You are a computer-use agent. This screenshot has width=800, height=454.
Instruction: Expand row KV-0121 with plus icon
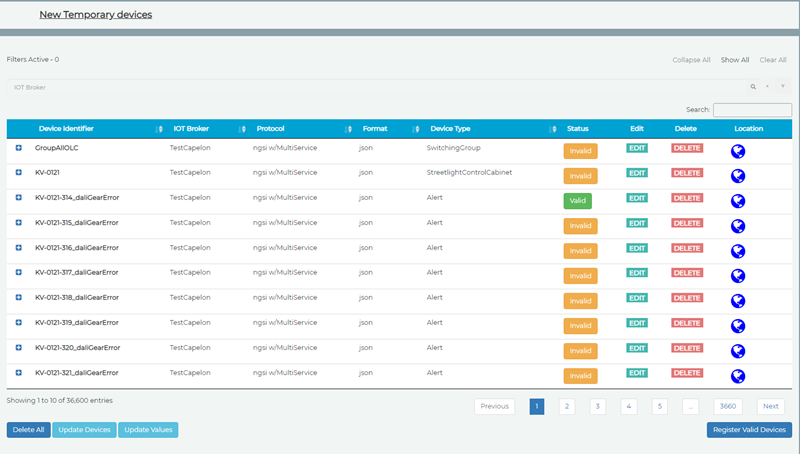19,173
